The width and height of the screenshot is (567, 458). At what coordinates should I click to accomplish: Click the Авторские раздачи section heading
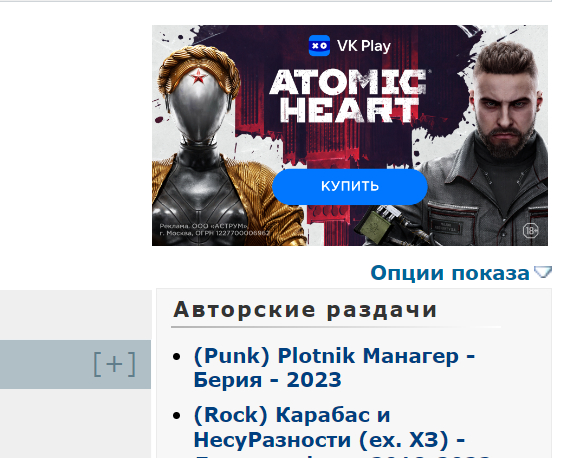click(x=305, y=310)
